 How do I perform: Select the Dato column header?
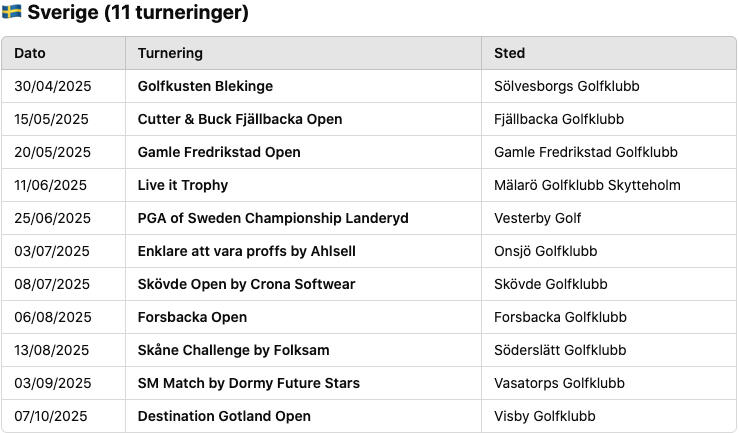pyautogui.click(x=30, y=53)
